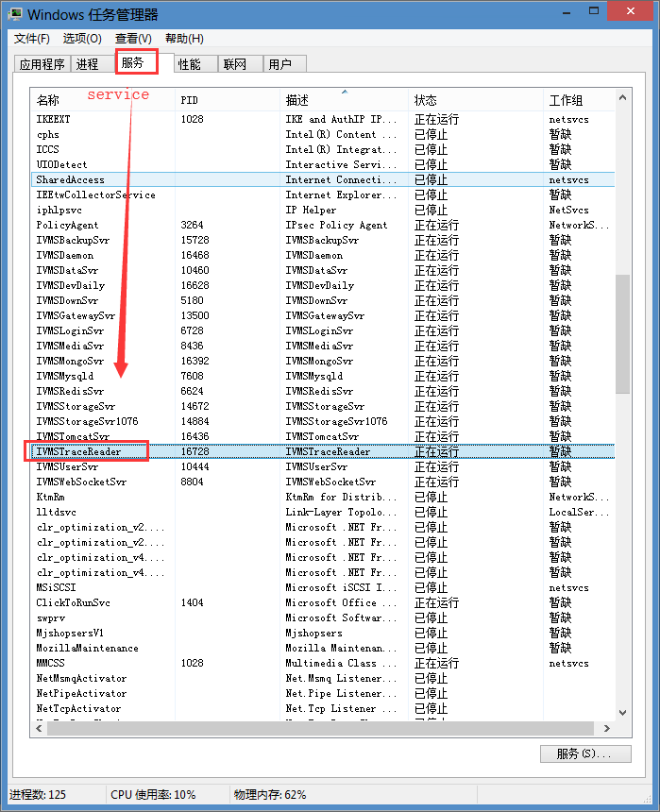Select the ClickToRunSvc service row
660x812 pixels.
(323, 602)
